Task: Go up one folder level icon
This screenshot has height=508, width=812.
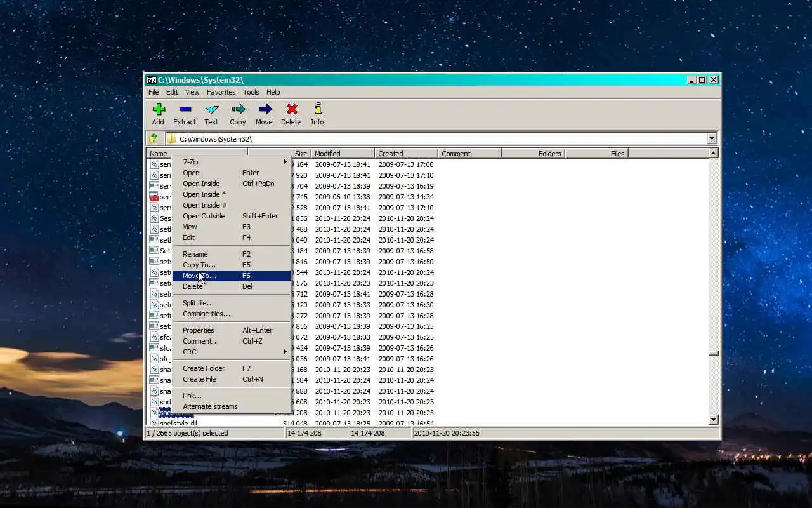Action: pos(154,138)
